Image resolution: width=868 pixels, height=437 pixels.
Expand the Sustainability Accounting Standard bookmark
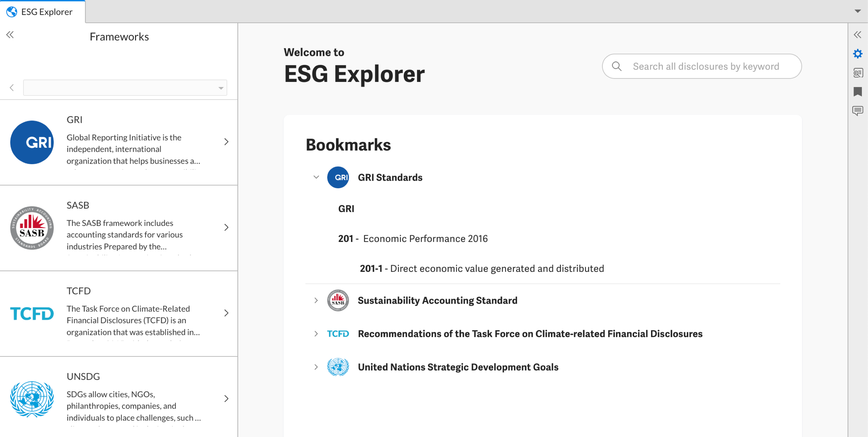click(316, 300)
